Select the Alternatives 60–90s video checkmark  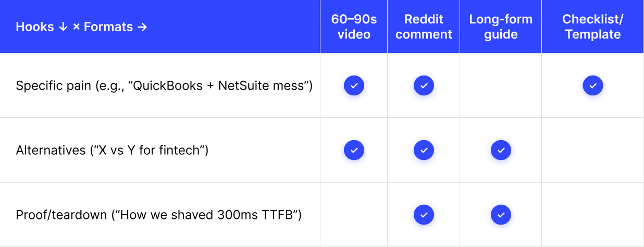(354, 150)
